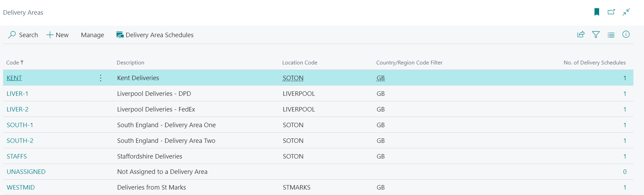Viewport: 644px width, 195px height.
Task: Open the LIVER-1 delivery area link
Action: point(17,94)
